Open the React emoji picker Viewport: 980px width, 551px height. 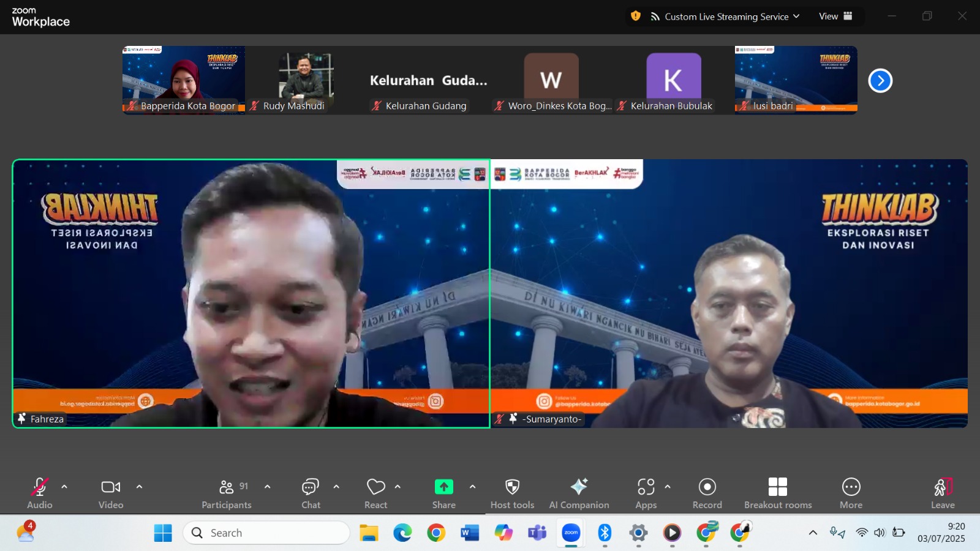[x=375, y=493]
